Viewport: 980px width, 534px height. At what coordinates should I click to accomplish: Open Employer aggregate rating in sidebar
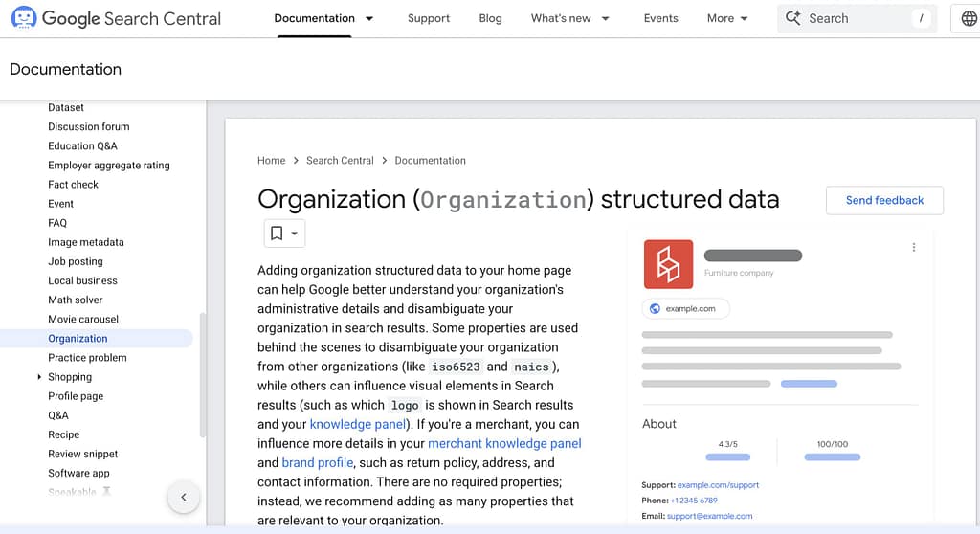[109, 165]
